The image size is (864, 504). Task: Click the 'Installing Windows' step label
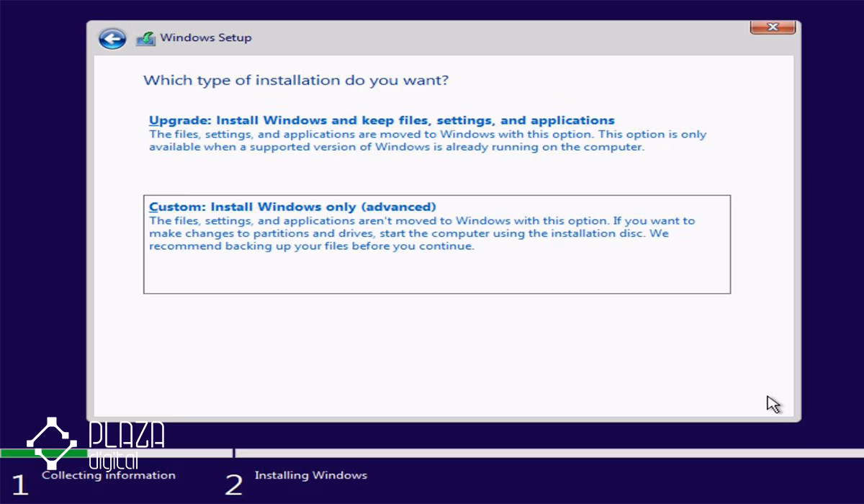click(x=311, y=475)
